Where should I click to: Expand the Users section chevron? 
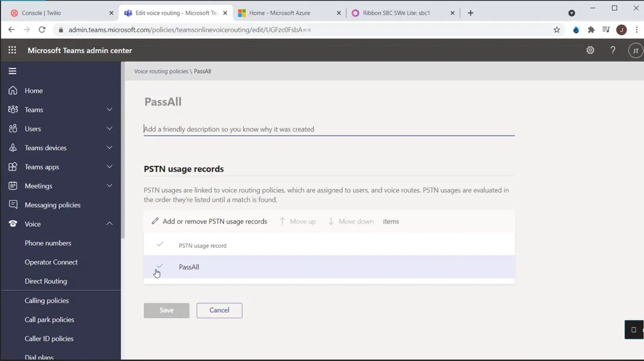110,128
